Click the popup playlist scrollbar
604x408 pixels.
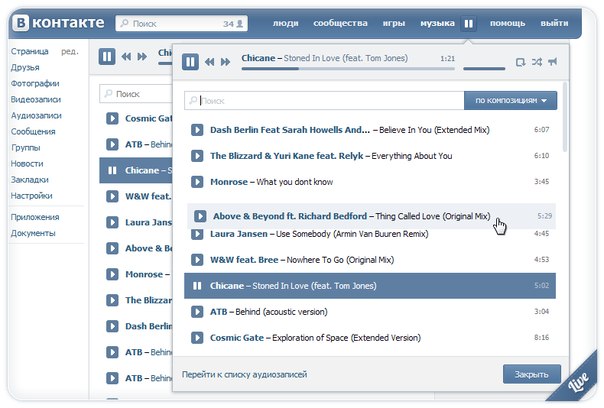pos(565,117)
